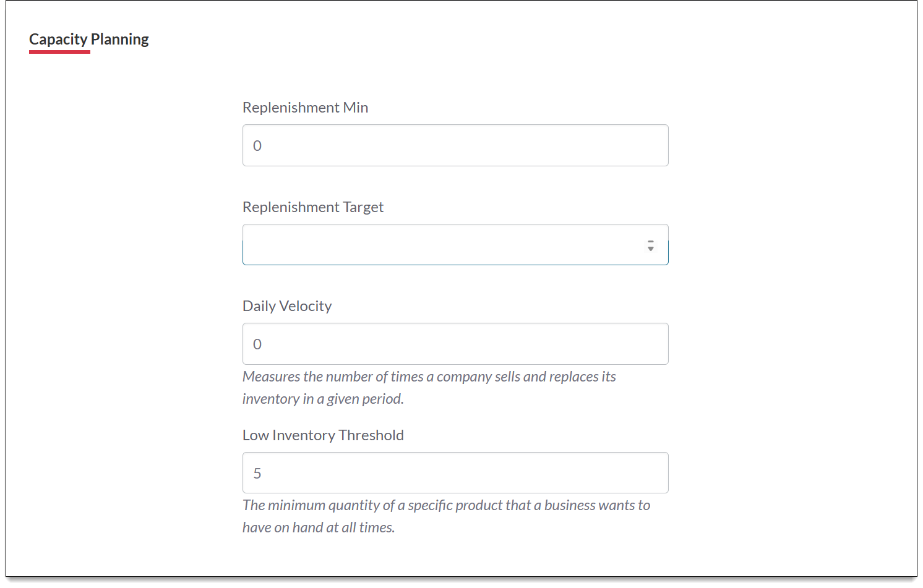923x588 pixels.
Task: Click the Replenishment Target spinner down arrow
Action: 651,249
